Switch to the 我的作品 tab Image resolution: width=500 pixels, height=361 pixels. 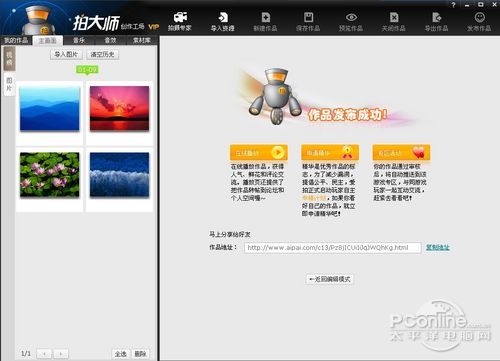16,40
